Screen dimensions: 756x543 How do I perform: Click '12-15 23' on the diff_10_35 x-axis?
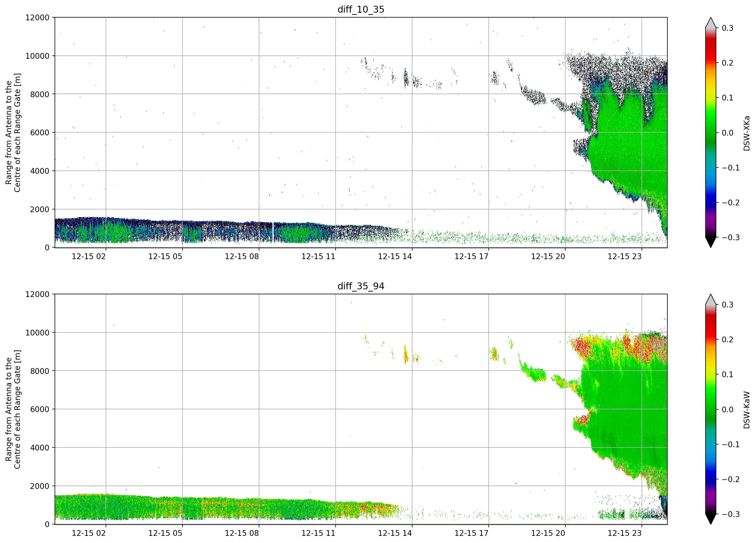tap(625, 256)
